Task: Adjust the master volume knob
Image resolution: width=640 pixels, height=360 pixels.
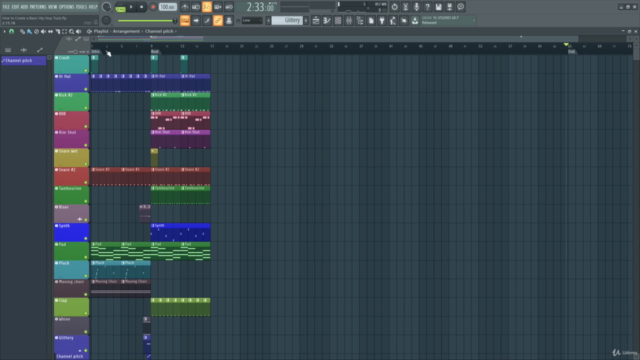Action: click(106, 7)
